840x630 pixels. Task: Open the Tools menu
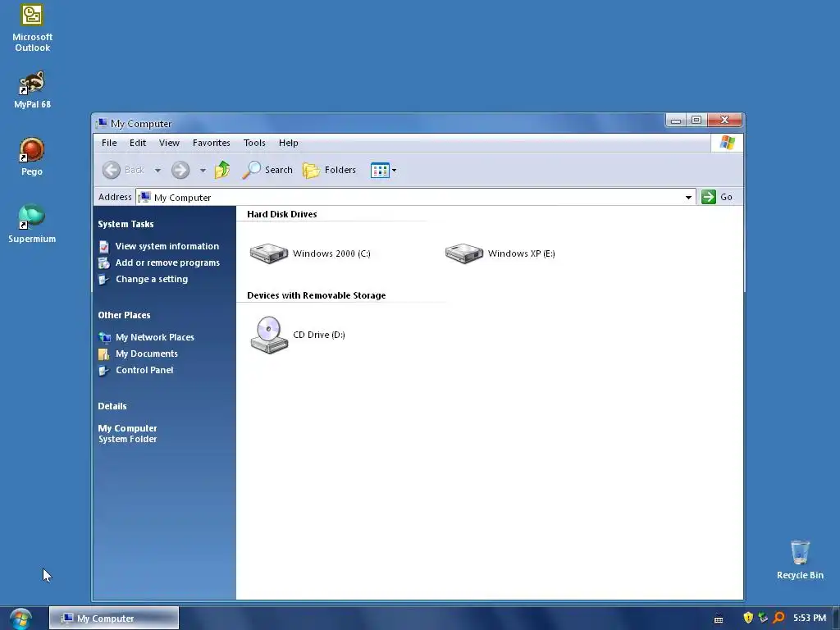254,143
